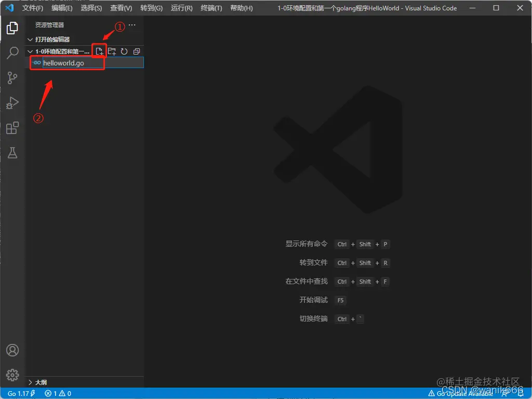Open the 选择(S) menu

point(91,8)
